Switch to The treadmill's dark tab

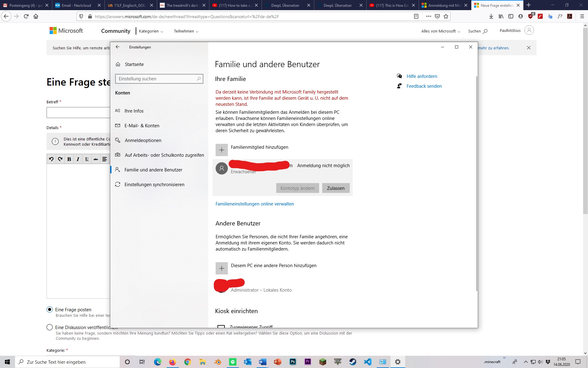tap(182, 5)
